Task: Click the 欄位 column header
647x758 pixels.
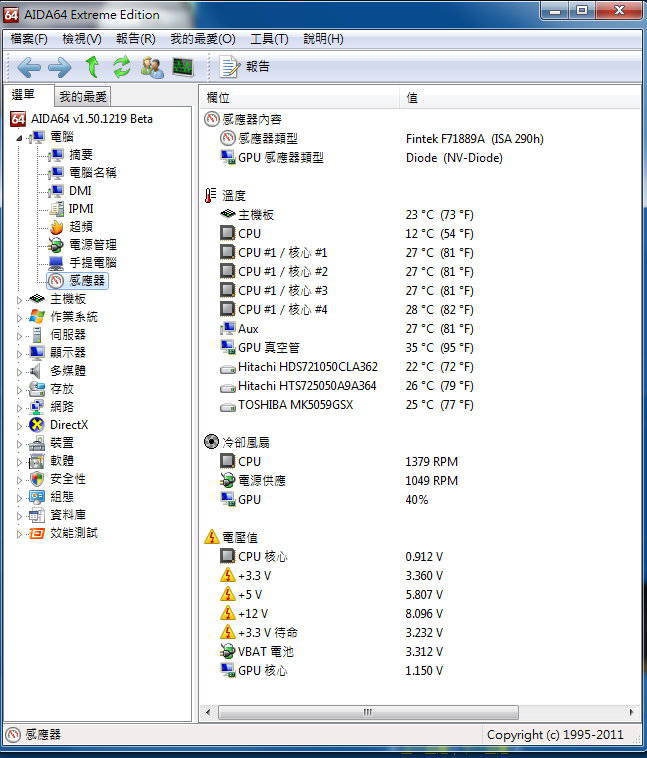Action: 300,98
